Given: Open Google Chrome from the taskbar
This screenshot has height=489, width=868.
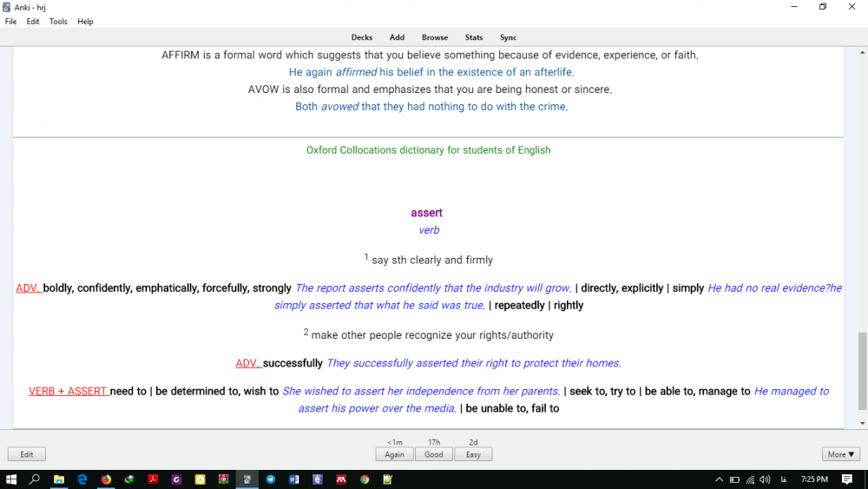Looking at the screenshot, I should [x=365, y=479].
